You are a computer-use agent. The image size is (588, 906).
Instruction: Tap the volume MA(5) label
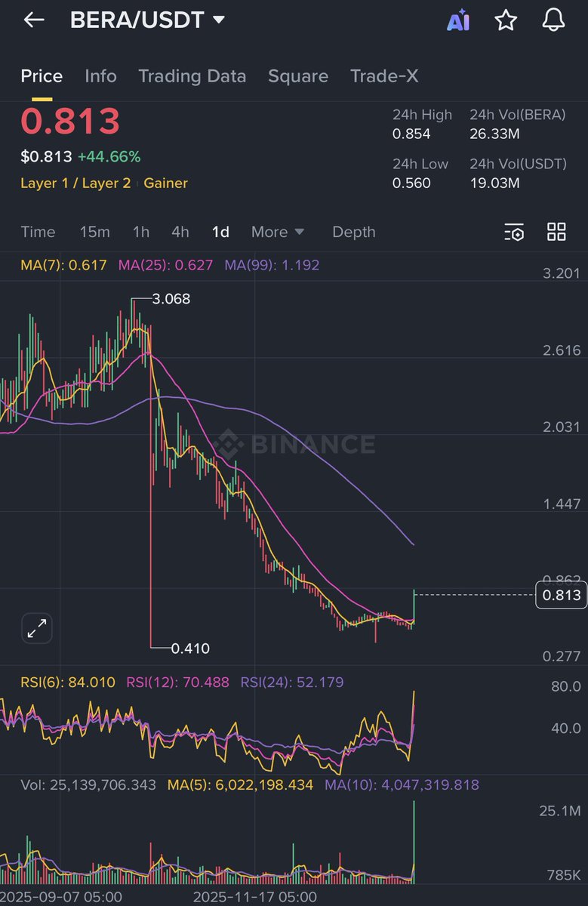[x=240, y=785]
